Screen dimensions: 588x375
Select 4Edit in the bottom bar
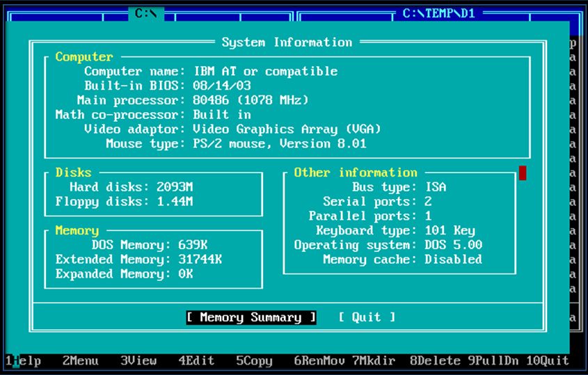(x=196, y=361)
